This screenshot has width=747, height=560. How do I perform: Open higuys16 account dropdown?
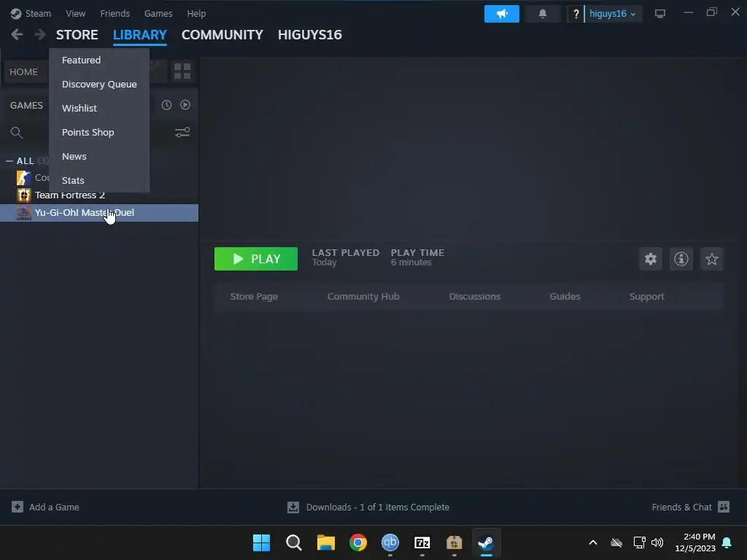[x=613, y=14]
